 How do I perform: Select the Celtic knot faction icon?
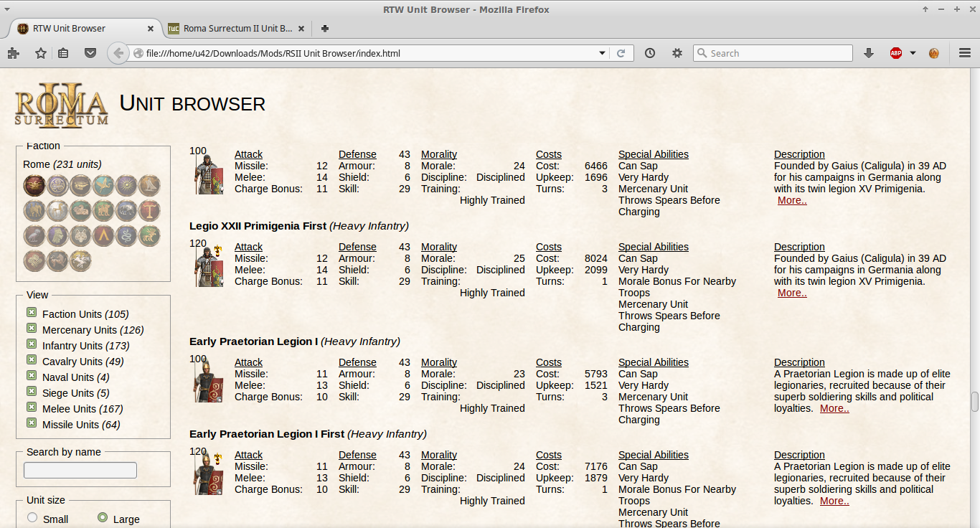(34, 261)
